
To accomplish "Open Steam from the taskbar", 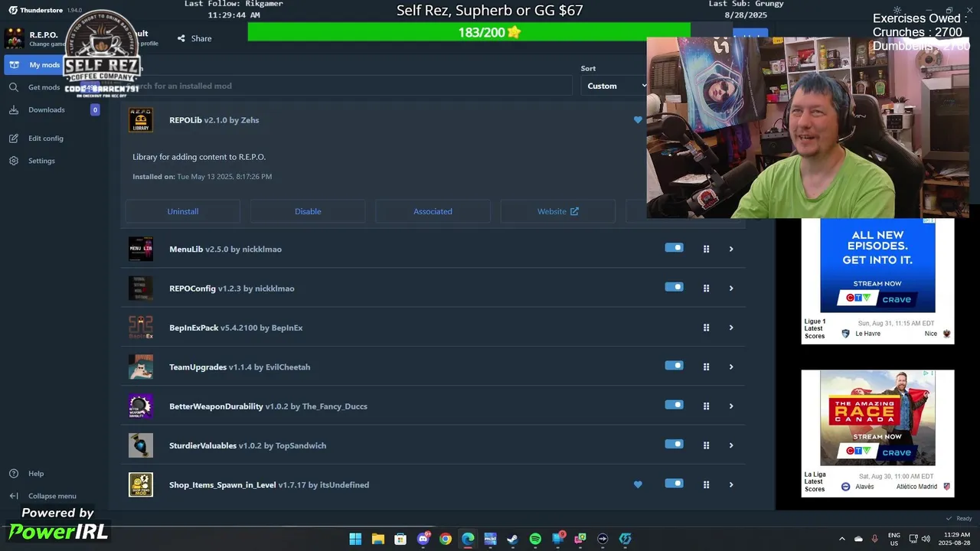I will point(513,539).
